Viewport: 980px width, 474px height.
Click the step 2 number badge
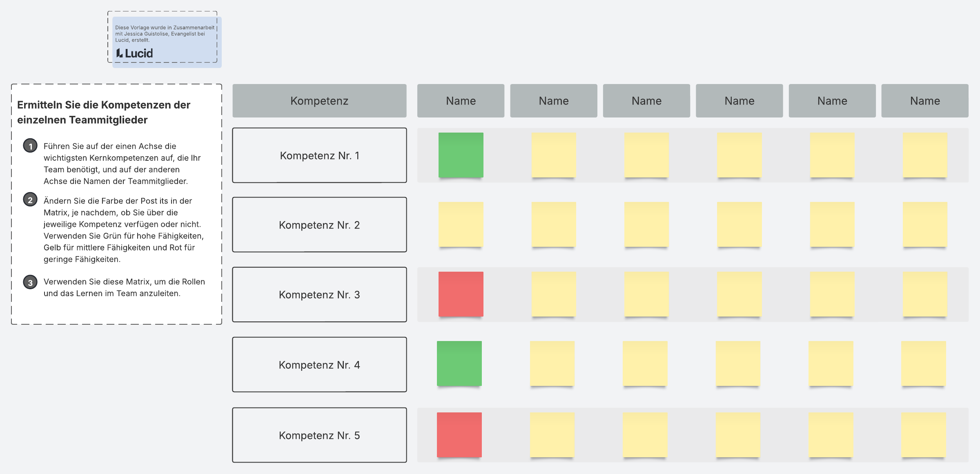coord(30,200)
